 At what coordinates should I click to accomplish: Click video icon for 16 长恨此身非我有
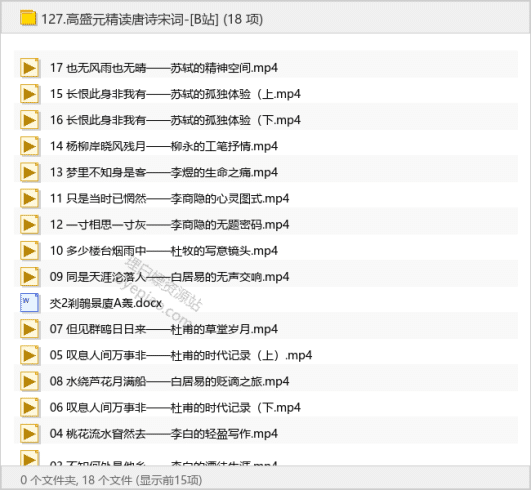tap(29, 120)
